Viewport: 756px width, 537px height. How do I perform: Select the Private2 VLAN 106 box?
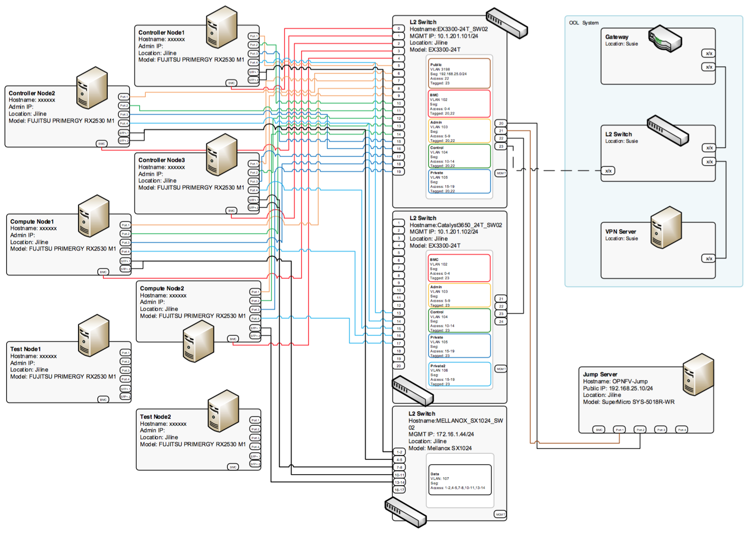459,374
